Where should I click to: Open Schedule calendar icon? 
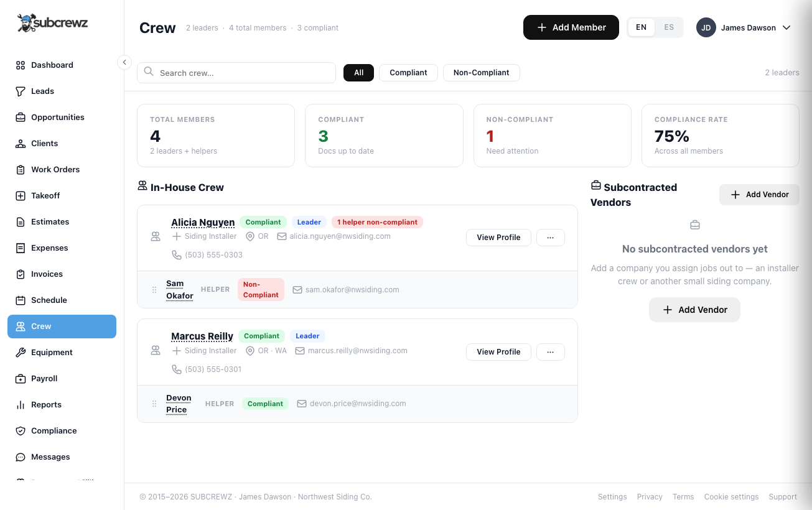pos(21,300)
